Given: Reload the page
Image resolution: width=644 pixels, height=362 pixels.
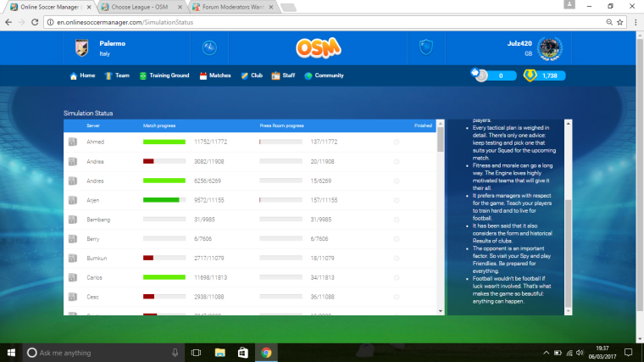Looking at the screenshot, I should coord(35,22).
